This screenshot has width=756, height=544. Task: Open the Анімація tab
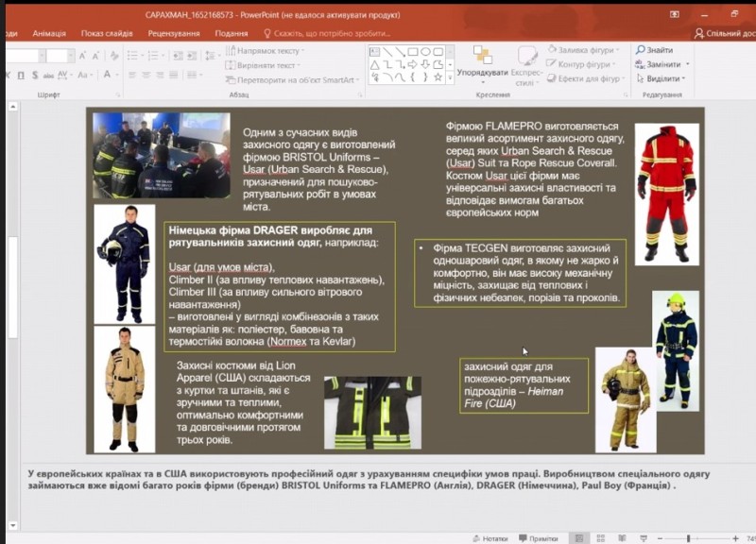coord(49,33)
